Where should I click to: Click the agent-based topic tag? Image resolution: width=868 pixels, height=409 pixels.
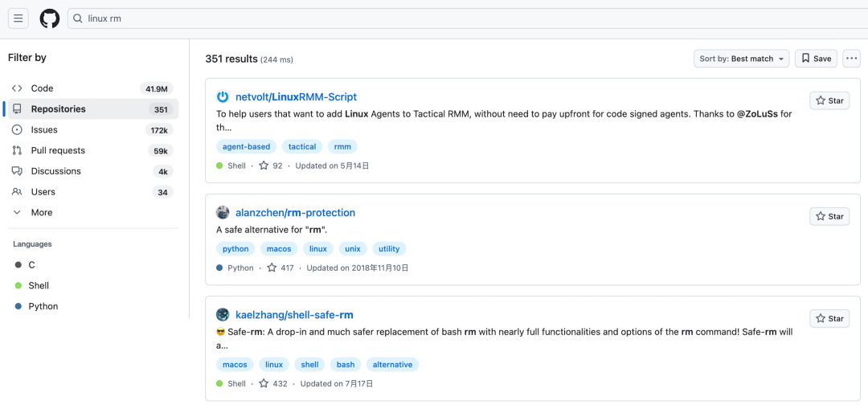tap(247, 147)
